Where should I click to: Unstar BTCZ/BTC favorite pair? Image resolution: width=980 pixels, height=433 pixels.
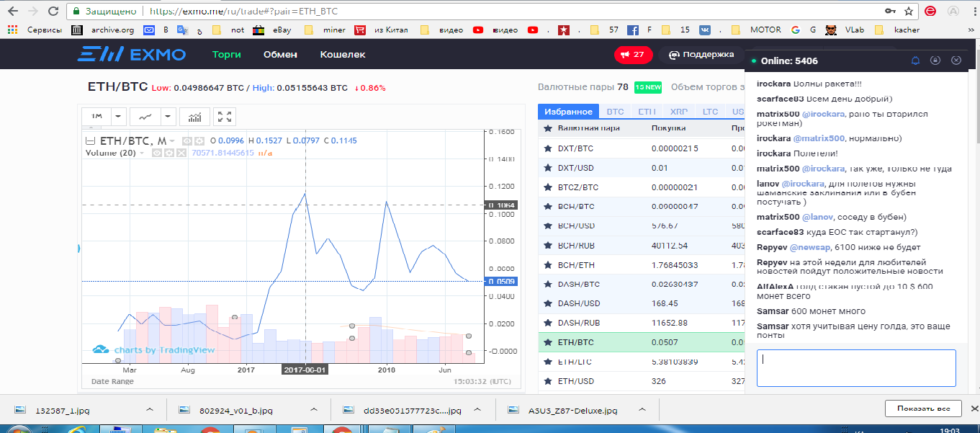coord(547,187)
